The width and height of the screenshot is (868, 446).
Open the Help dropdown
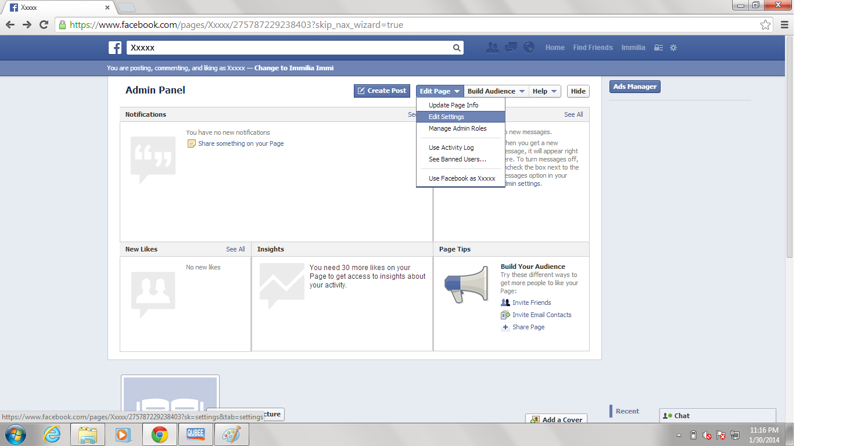pos(544,91)
